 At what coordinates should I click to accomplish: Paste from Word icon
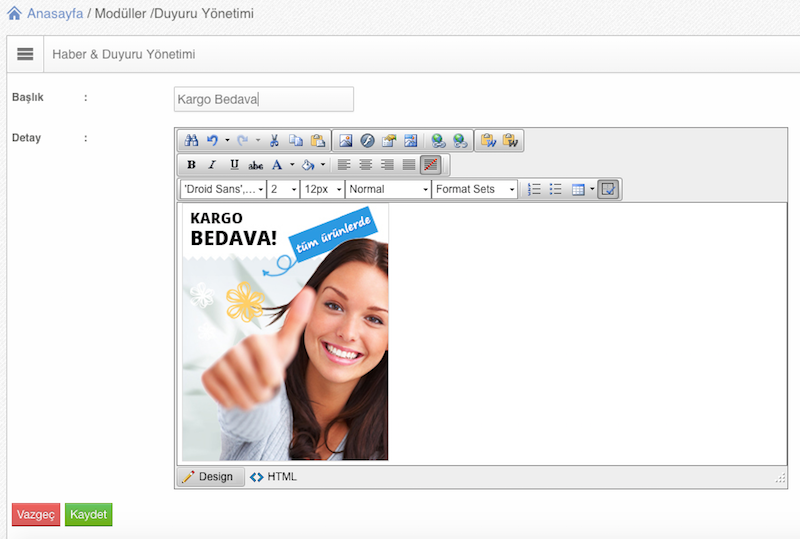488,140
